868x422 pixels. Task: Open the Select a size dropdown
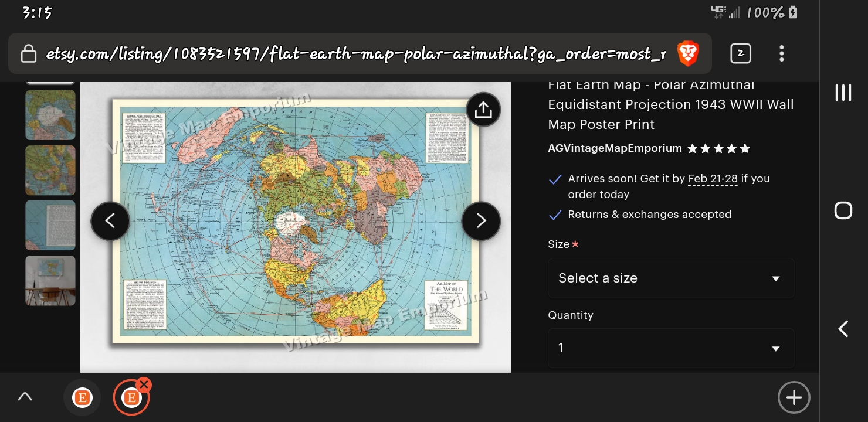tap(671, 278)
